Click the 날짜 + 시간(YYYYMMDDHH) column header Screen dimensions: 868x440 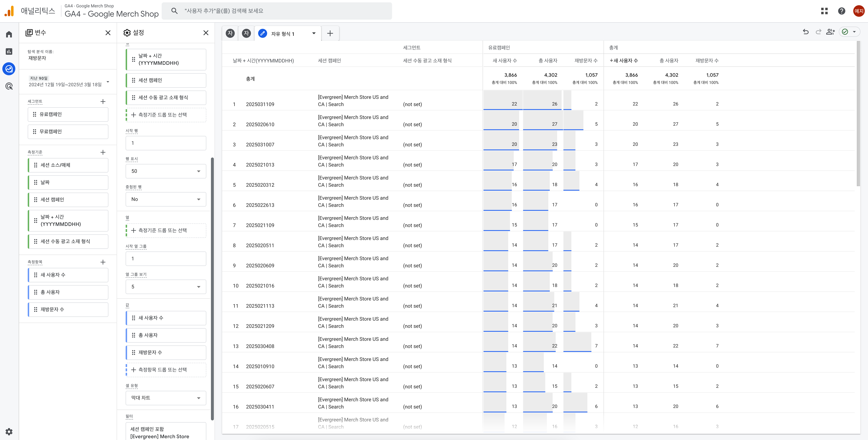(x=263, y=61)
